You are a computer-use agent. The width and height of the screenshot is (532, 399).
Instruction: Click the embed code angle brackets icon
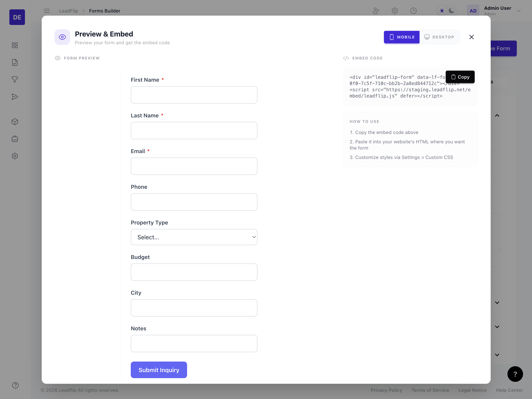click(346, 58)
